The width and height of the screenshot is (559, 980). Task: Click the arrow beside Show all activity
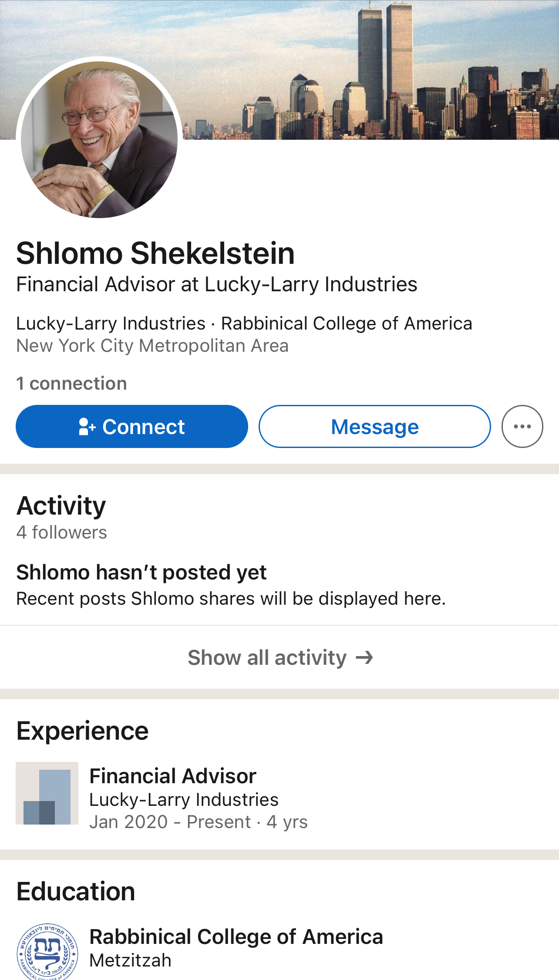(364, 657)
